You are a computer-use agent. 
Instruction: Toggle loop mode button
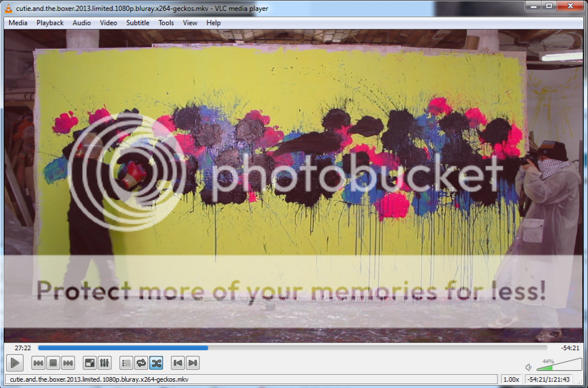click(x=141, y=363)
